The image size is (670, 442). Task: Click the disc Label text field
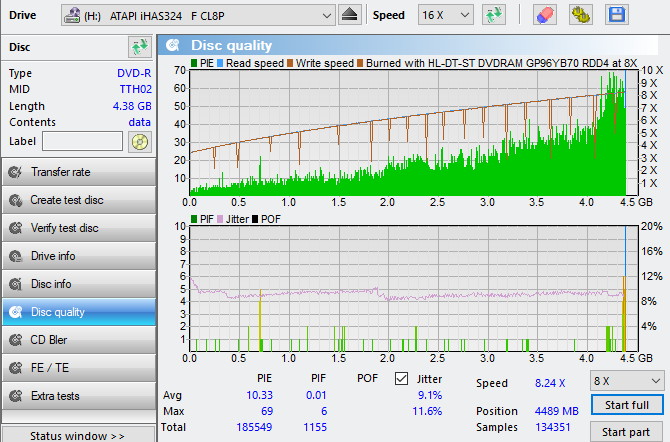click(83, 142)
